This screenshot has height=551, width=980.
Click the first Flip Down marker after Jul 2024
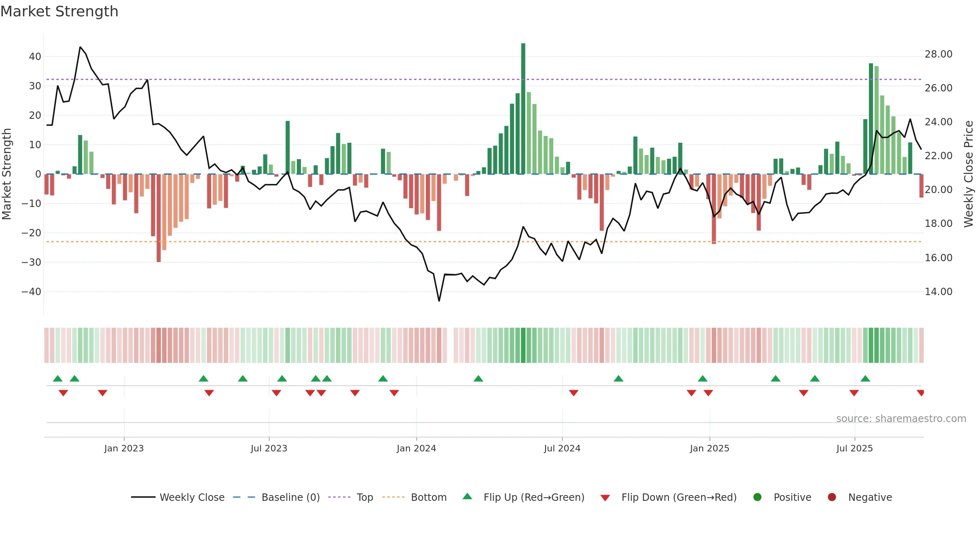pyautogui.click(x=574, y=393)
